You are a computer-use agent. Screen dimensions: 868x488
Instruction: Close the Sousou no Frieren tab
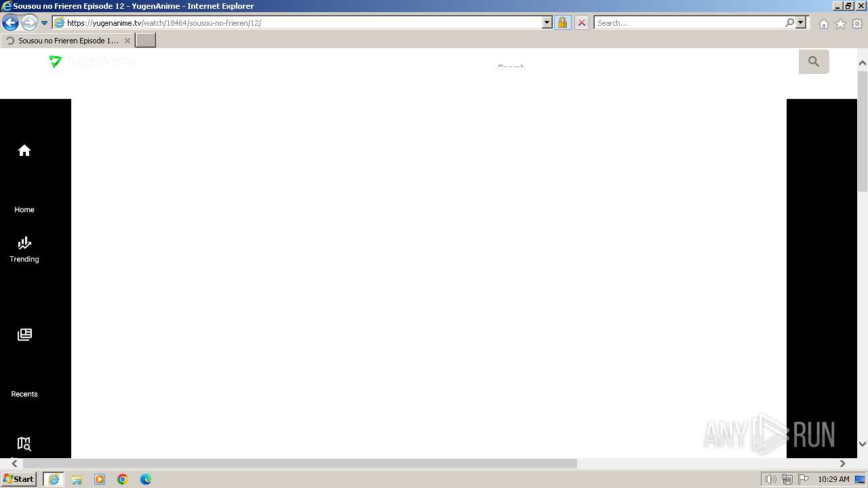127,41
